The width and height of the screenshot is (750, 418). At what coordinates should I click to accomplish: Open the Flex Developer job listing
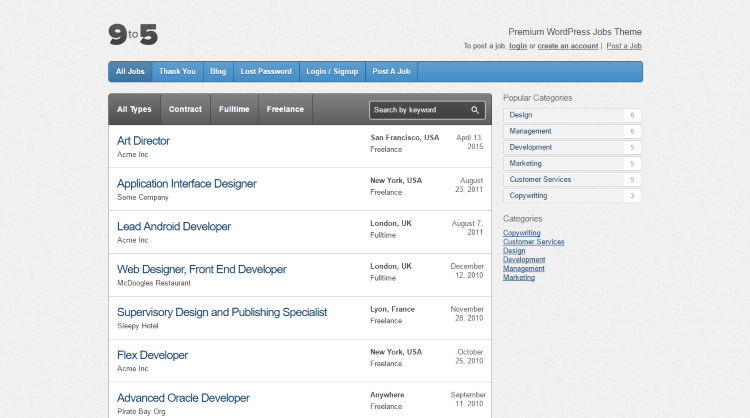point(153,355)
